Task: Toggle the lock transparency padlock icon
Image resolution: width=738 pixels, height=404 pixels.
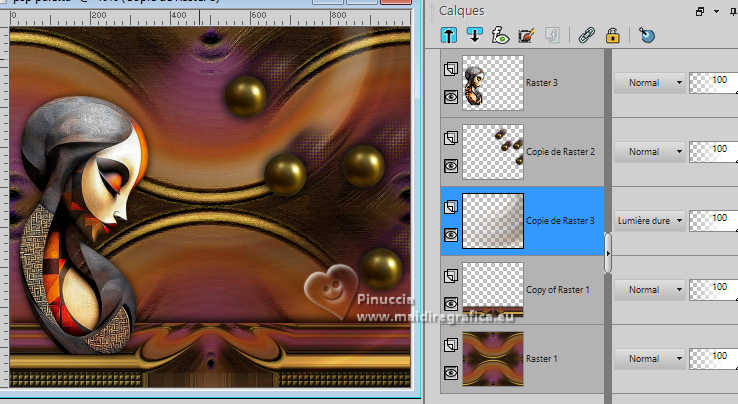Action: pyautogui.click(x=612, y=35)
